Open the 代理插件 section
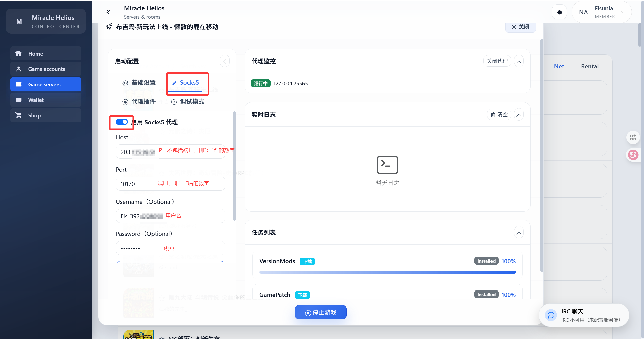Screen dimensions: 644x339 tap(139, 102)
